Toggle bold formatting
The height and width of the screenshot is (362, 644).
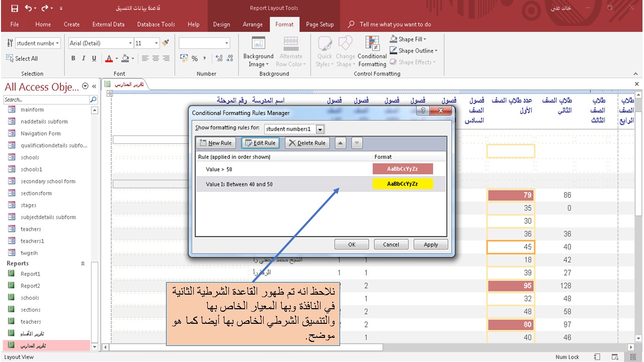click(x=73, y=59)
